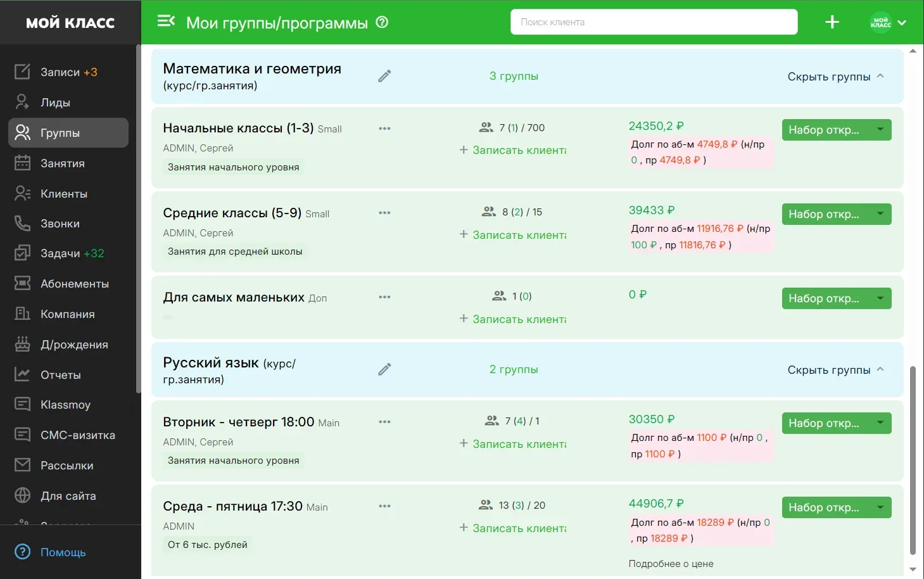
Task: Open Набор откр... dropdown for Для самых маленьких
Action: click(x=837, y=298)
